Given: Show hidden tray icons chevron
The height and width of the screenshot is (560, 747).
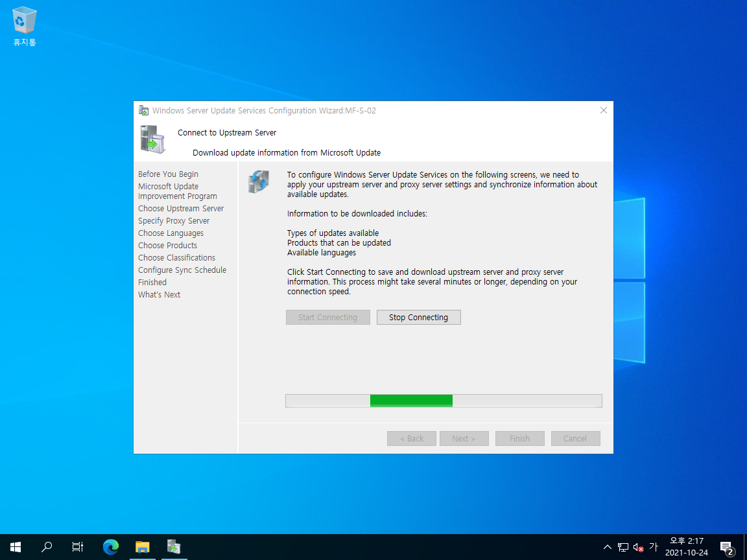Looking at the screenshot, I should 608,546.
